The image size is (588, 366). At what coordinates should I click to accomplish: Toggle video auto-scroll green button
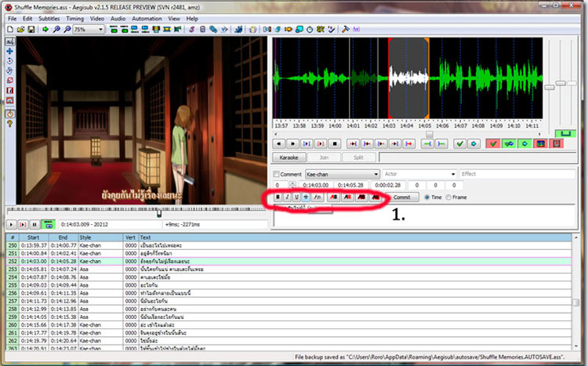(48, 224)
